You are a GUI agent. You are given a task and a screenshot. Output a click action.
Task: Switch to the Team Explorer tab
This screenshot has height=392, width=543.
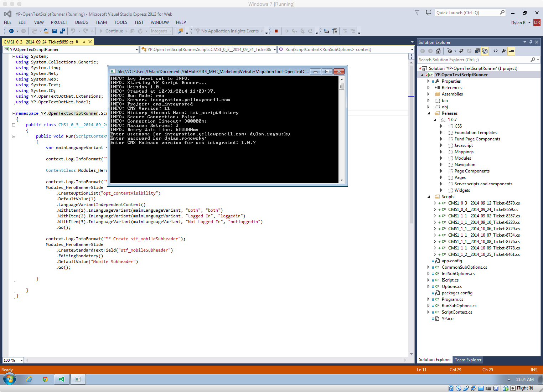pos(468,360)
